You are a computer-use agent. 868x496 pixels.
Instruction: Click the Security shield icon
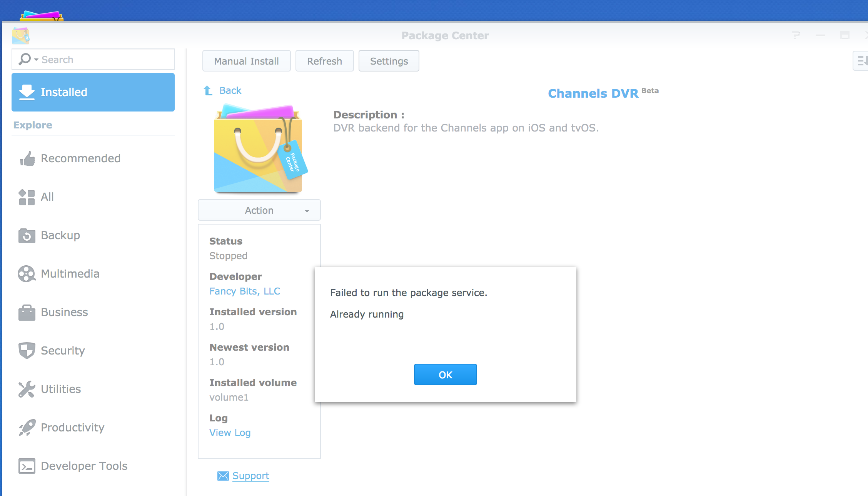tap(27, 351)
